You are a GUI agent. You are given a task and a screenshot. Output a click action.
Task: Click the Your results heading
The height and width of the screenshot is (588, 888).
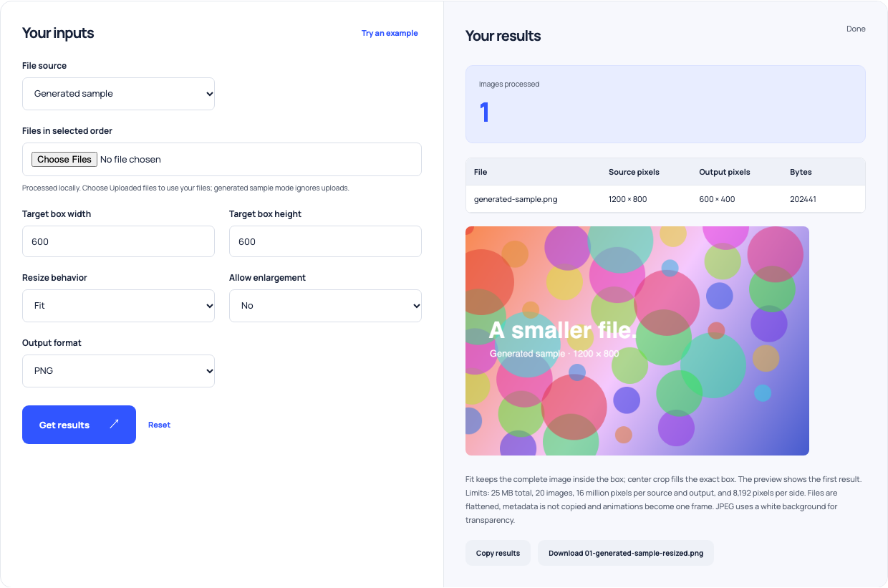point(503,36)
